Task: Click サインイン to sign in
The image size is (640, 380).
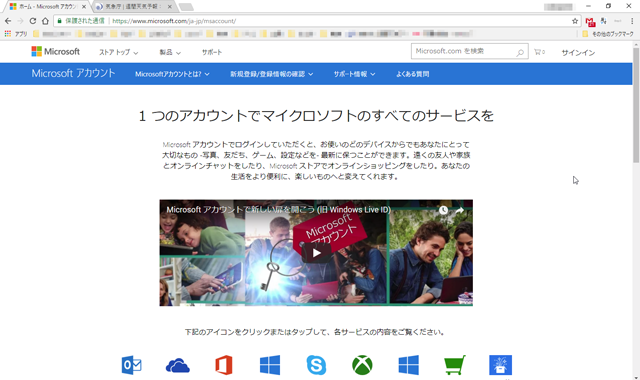Action: coord(578,52)
